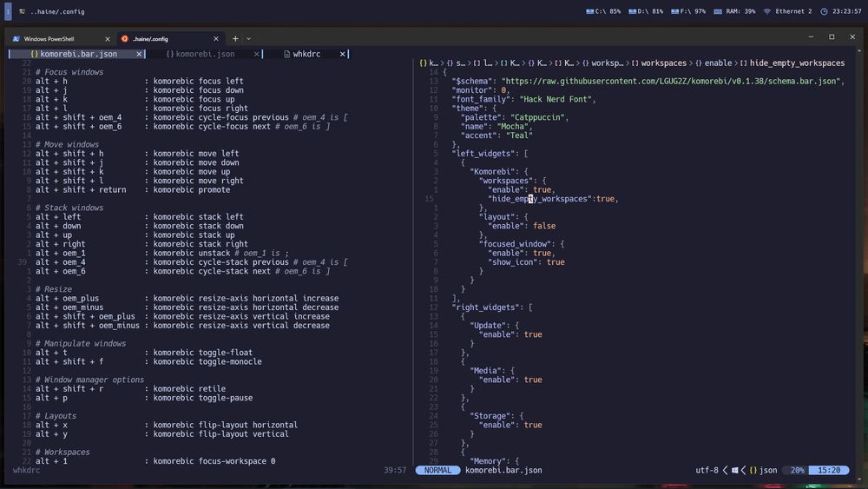Open the new tab profile dropdown
This screenshot has width=868, height=489.
[248, 39]
